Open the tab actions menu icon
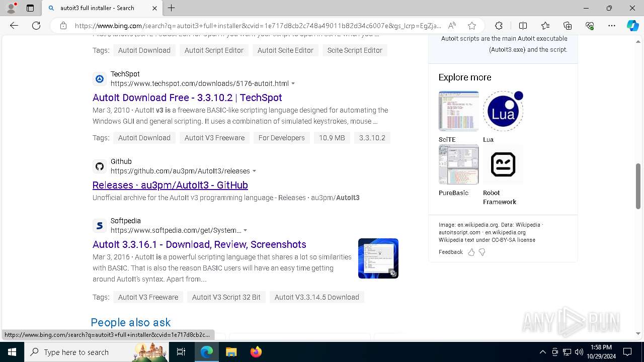This screenshot has height=362, width=644. (30, 8)
